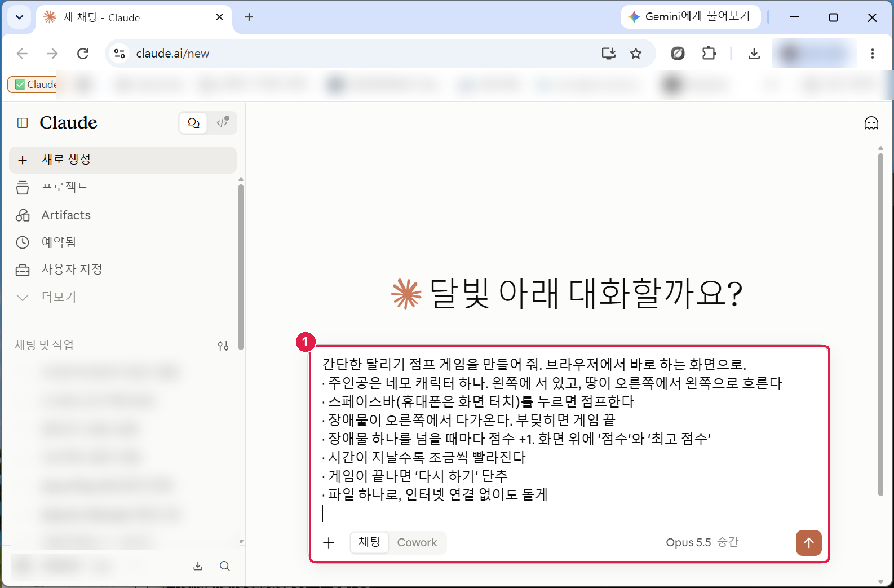Open search icon at sidebar bottom

tap(225, 566)
